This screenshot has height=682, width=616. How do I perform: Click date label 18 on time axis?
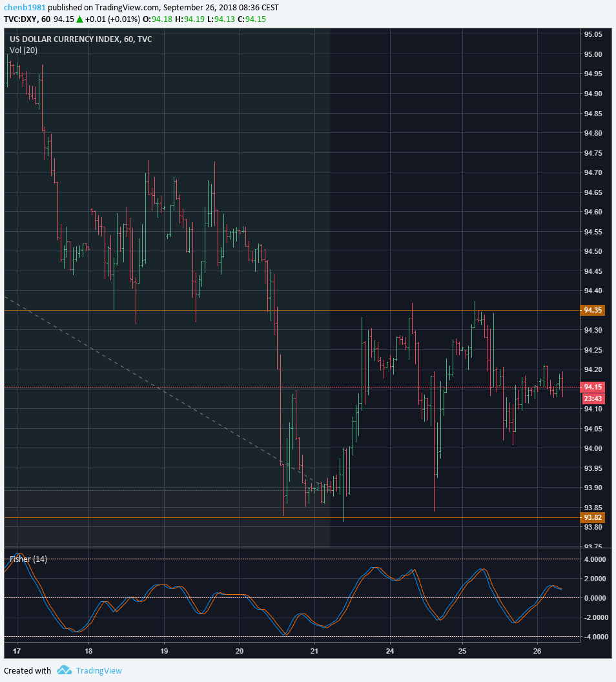(88, 651)
